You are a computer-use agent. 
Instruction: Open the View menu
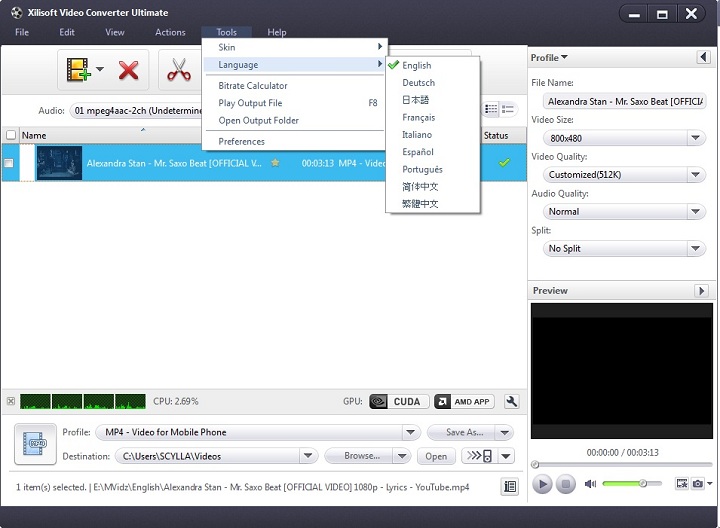point(115,32)
